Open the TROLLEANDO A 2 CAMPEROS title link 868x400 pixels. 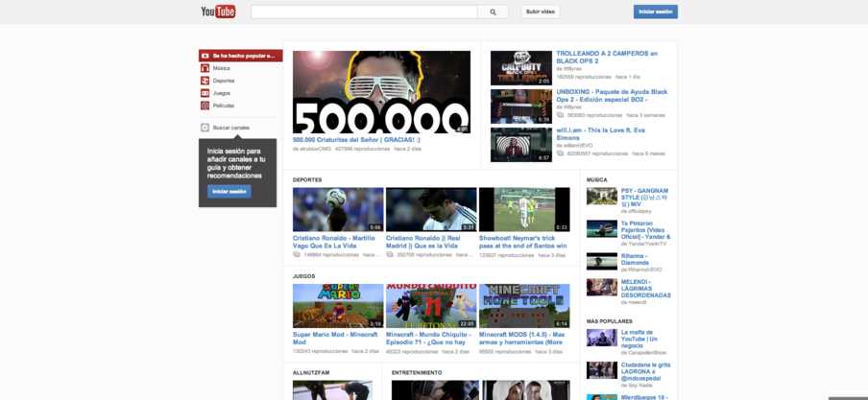(x=607, y=57)
